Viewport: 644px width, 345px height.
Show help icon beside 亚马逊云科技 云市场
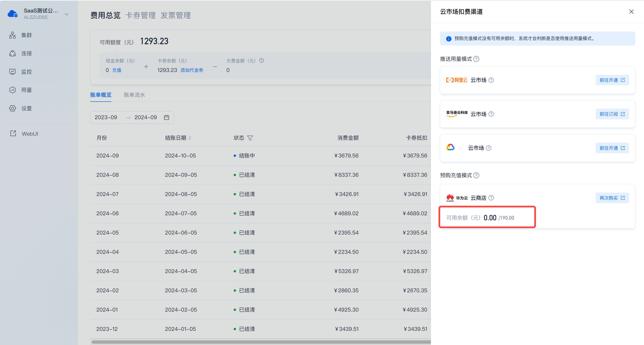click(491, 114)
